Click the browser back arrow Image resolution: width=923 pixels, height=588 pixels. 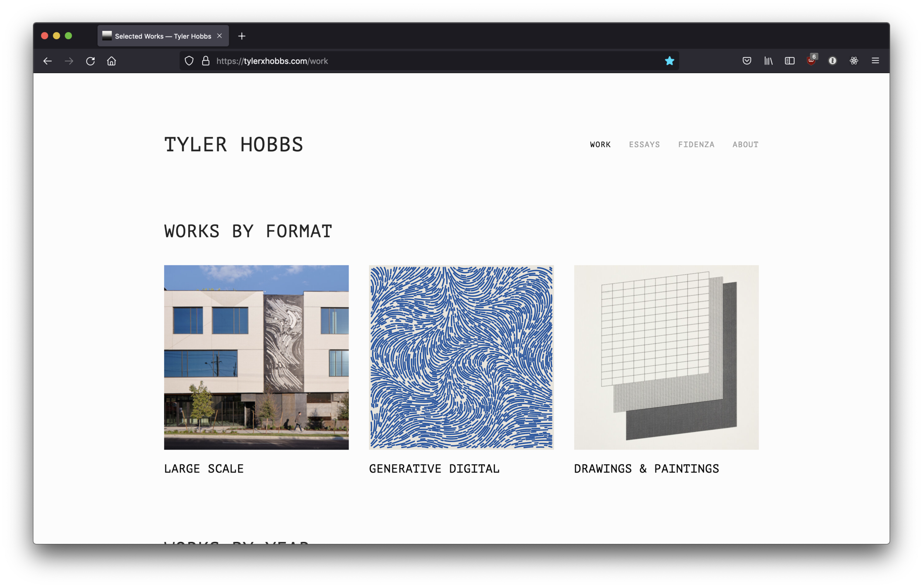47,61
